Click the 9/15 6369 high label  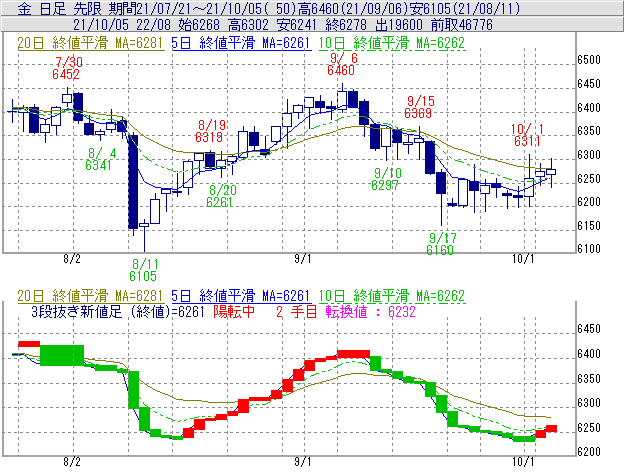pyautogui.click(x=419, y=107)
